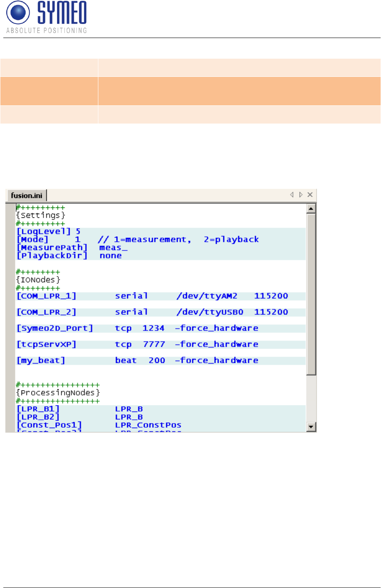Image resolution: width=381 pixels, height=588 pixels.
Task: Click the tcp 1234 value
Action: pyautogui.click(x=140, y=328)
